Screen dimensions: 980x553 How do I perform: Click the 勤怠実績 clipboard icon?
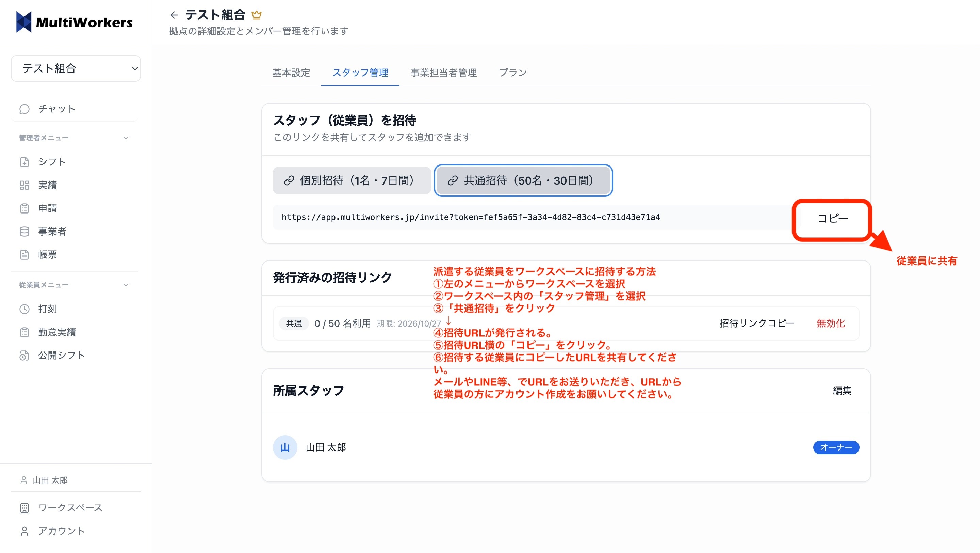coord(24,332)
